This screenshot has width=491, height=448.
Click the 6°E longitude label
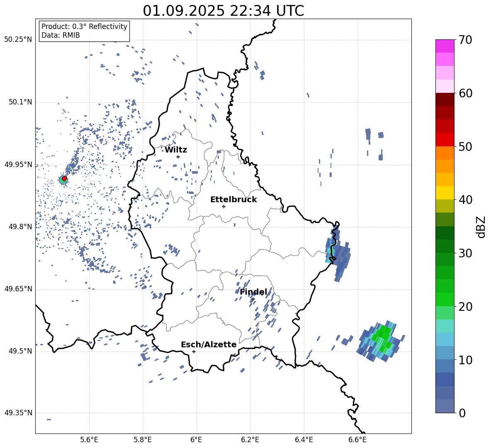196,440
